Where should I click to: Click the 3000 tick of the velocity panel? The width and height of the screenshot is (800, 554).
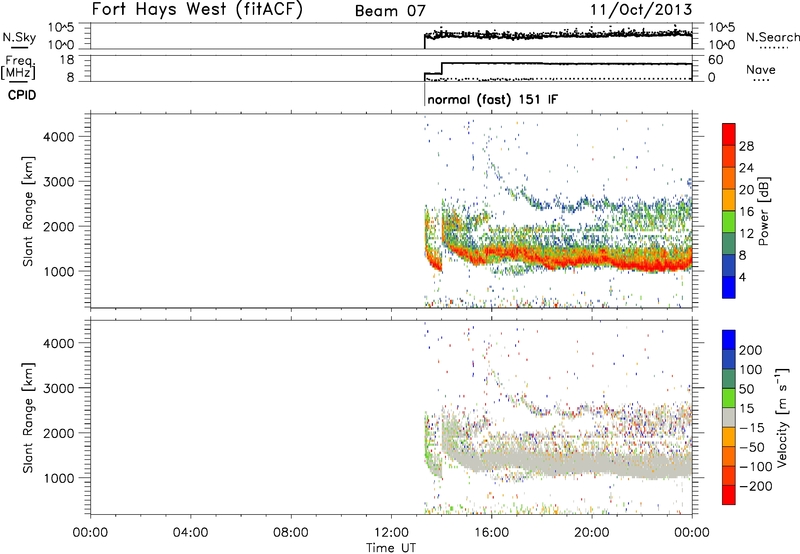coord(59,388)
